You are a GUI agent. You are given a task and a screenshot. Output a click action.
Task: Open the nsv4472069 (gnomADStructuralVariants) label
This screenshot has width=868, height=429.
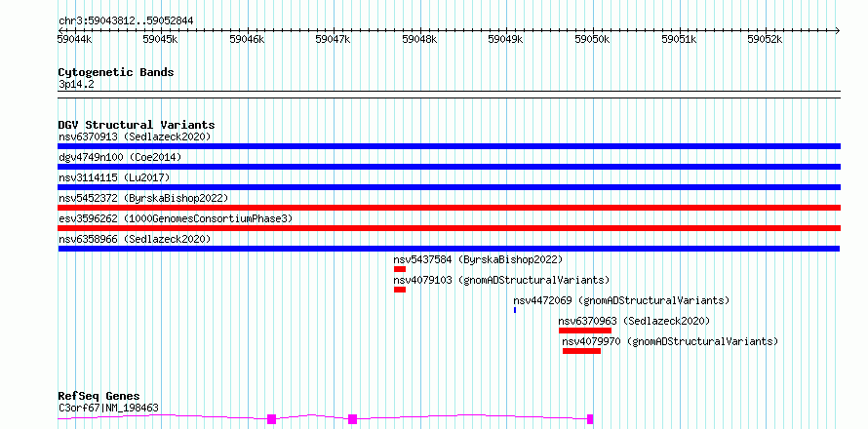tap(621, 300)
